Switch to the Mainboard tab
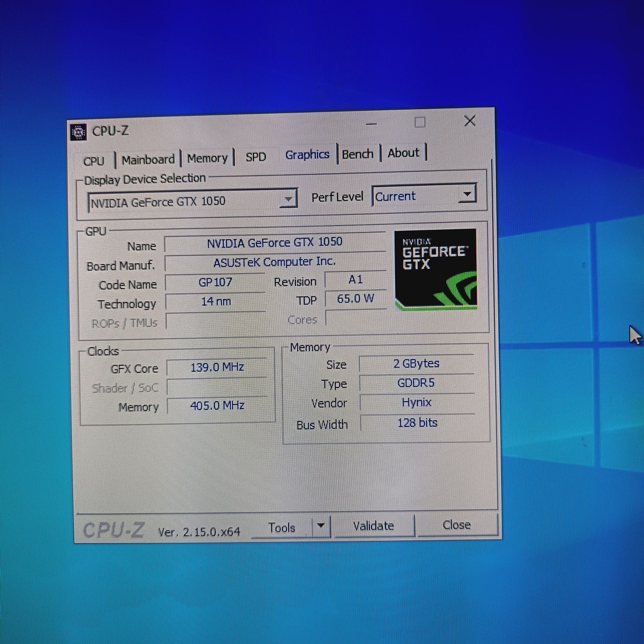 coord(148,160)
